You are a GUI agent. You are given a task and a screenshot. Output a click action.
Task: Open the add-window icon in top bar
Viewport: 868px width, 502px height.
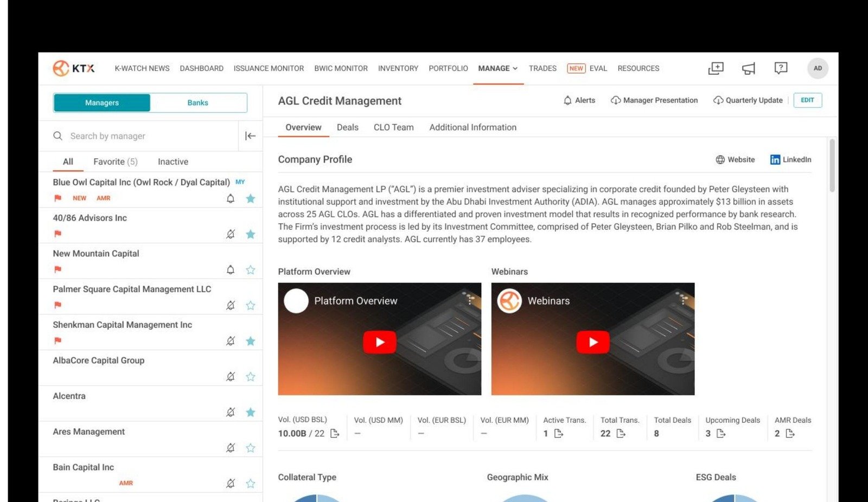coord(716,68)
